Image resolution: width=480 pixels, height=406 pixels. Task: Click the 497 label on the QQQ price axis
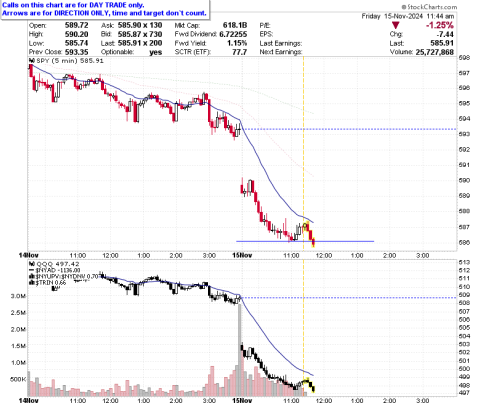point(464,393)
